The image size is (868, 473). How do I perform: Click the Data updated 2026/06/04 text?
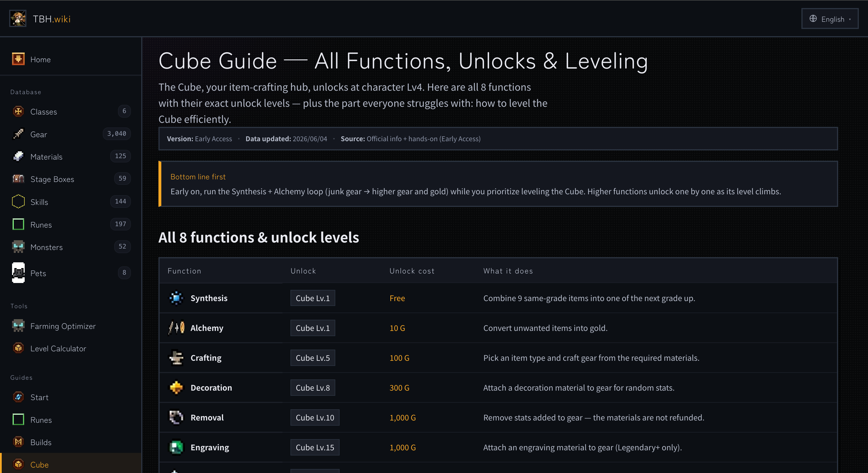pyautogui.click(x=286, y=139)
